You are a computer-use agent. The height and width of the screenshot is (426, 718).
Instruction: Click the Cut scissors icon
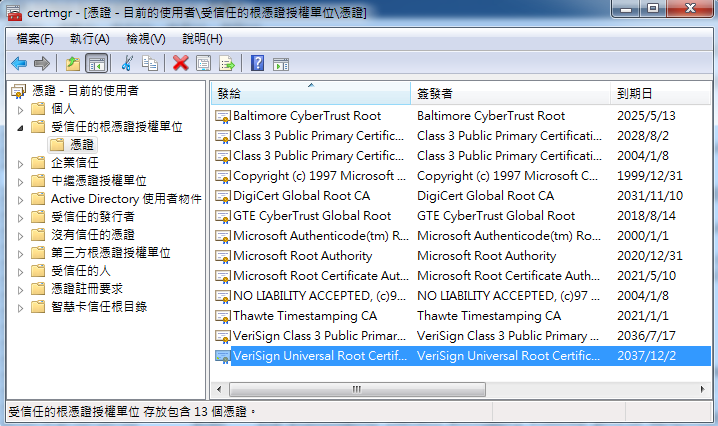point(127,63)
